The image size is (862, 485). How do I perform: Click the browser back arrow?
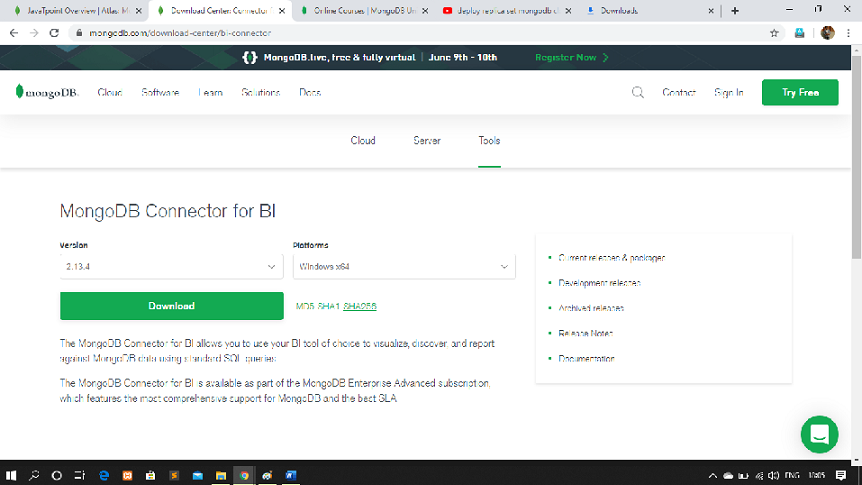click(x=14, y=33)
